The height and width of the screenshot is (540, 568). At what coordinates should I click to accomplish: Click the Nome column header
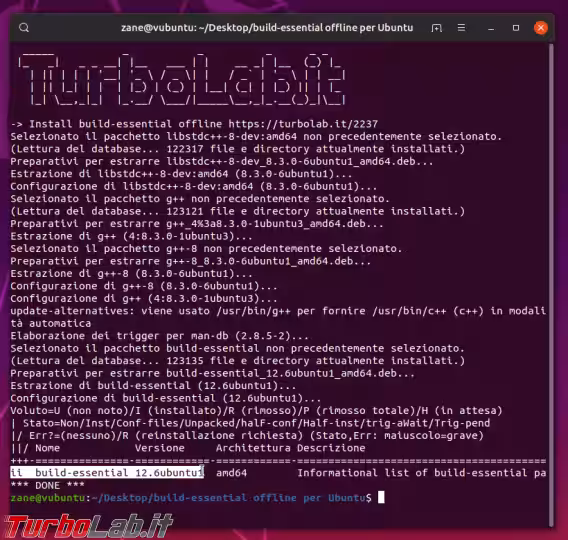47,448
